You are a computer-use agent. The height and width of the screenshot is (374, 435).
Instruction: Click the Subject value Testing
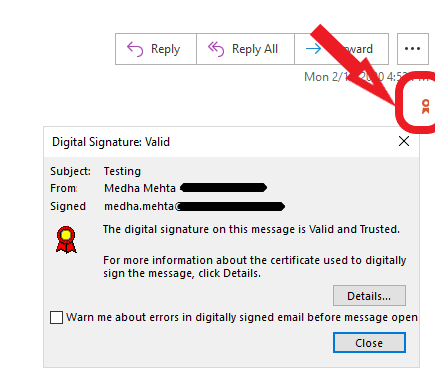coord(122,171)
